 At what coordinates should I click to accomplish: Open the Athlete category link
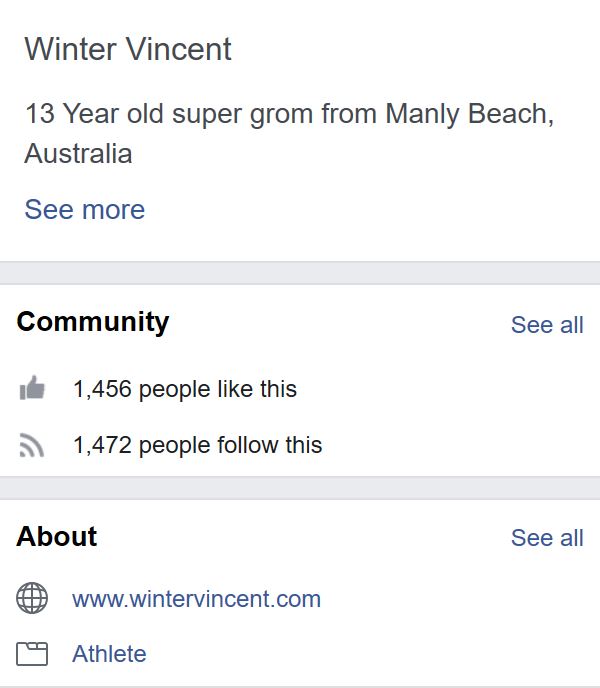coord(109,654)
